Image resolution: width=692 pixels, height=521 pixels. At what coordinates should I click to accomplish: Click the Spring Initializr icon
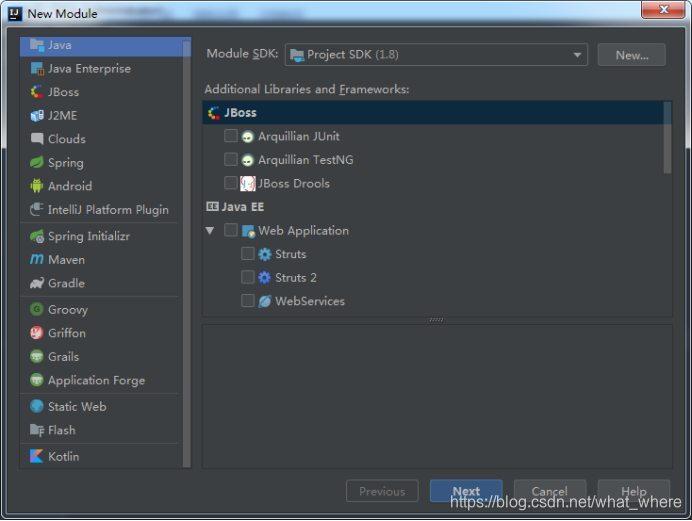coord(37,236)
